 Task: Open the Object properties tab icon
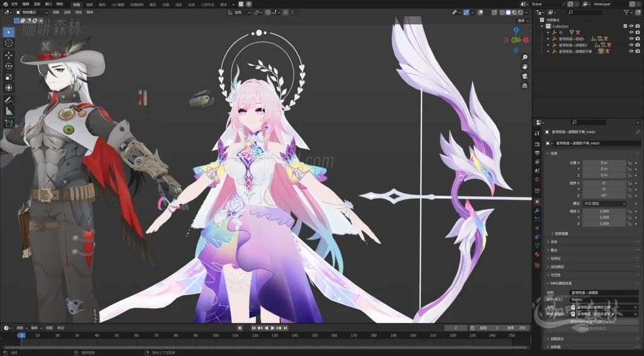537,202
